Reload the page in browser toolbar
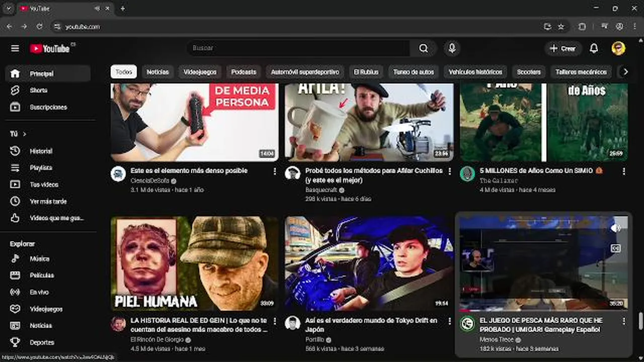The width and height of the screenshot is (644, 362). click(x=39, y=27)
